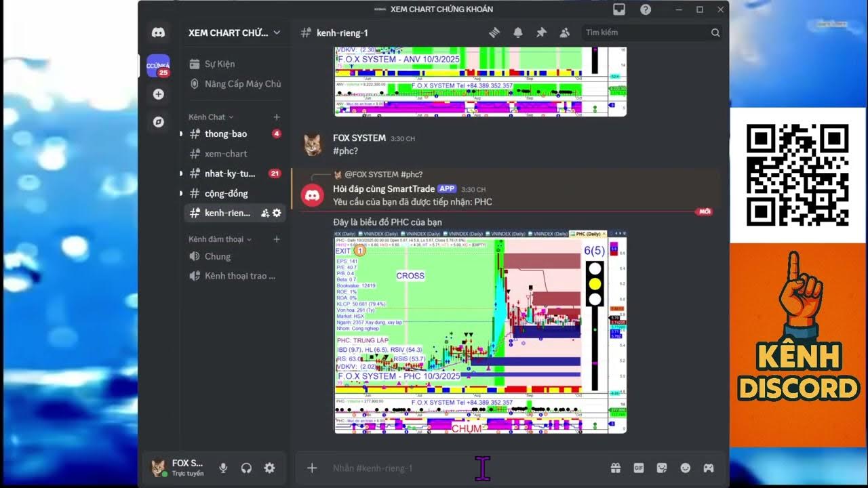Image resolution: width=868 pixels, height=488 pixels.
Task: Open Discord home direct messages
Action: pyautogui.click(x=159, y=33)
